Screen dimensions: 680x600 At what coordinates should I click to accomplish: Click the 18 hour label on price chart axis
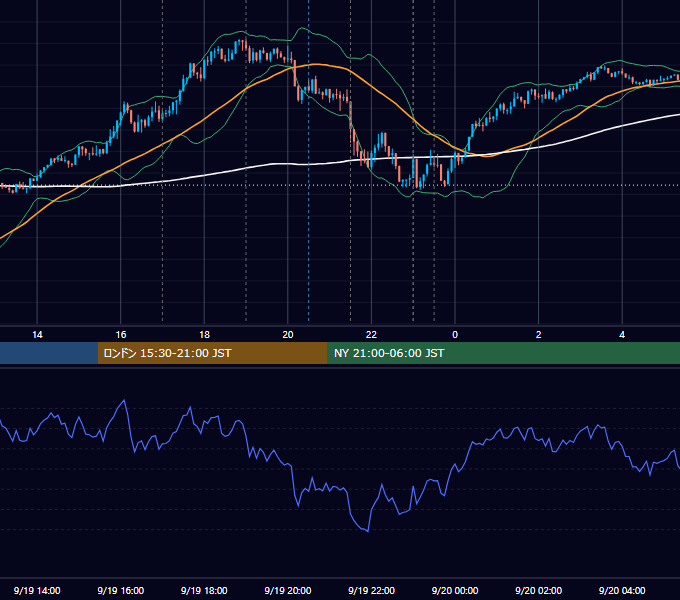pos(204,335)
